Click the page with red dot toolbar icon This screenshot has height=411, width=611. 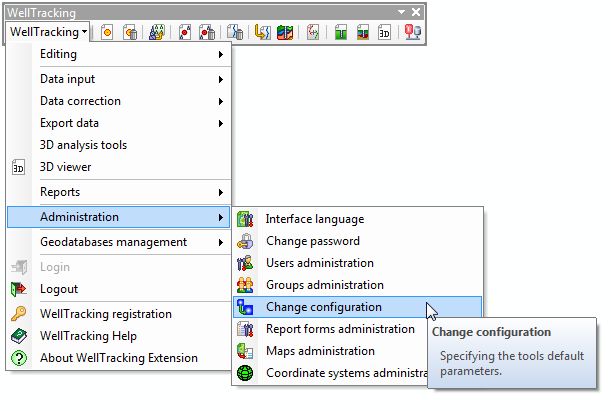185,32
